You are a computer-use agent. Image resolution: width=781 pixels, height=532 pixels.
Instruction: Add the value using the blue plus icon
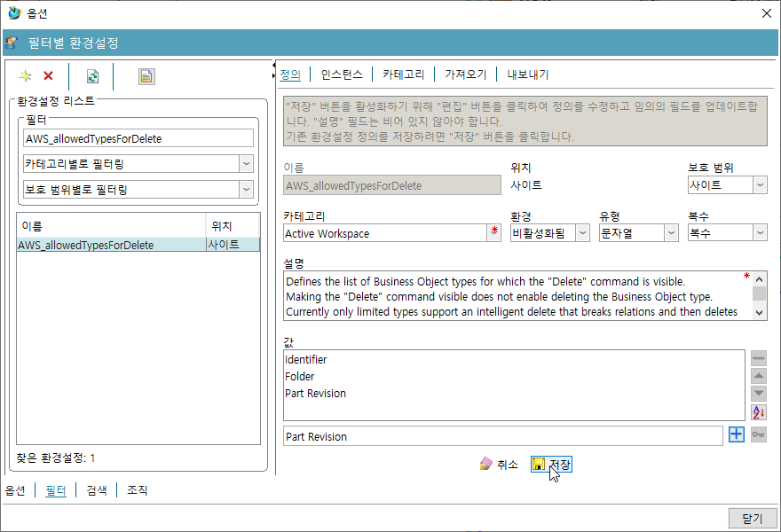click(736, 435)
